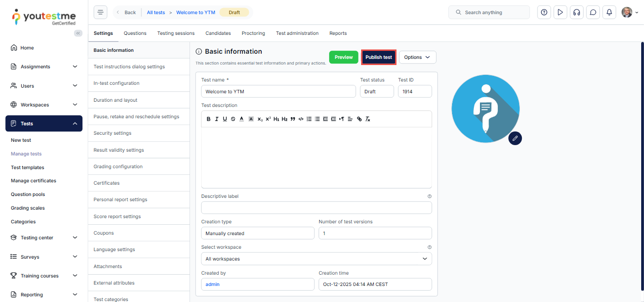Open the Options dropdown
Image resolution: width=644 pixels, height=302 pixels.
[x=417, y=57]
